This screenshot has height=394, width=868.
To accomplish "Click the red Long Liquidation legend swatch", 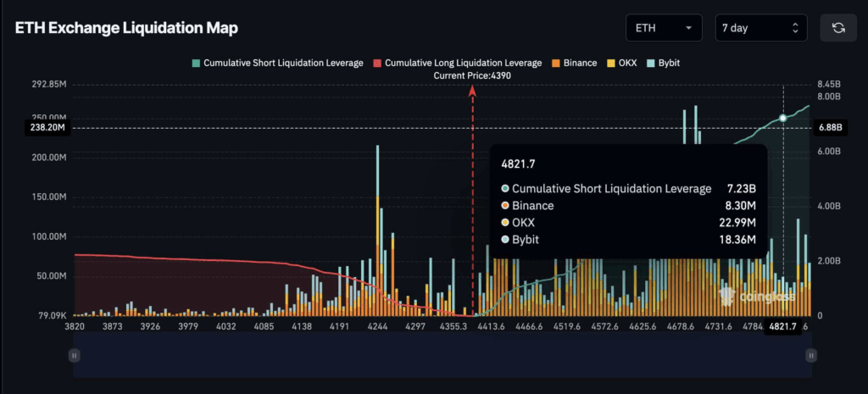I will tap(378, 63).
